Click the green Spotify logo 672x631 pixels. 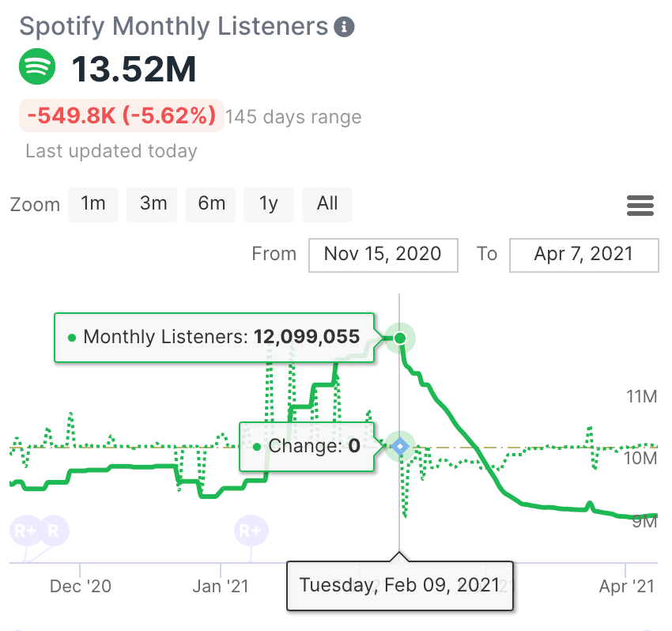(x=37, y=67)
